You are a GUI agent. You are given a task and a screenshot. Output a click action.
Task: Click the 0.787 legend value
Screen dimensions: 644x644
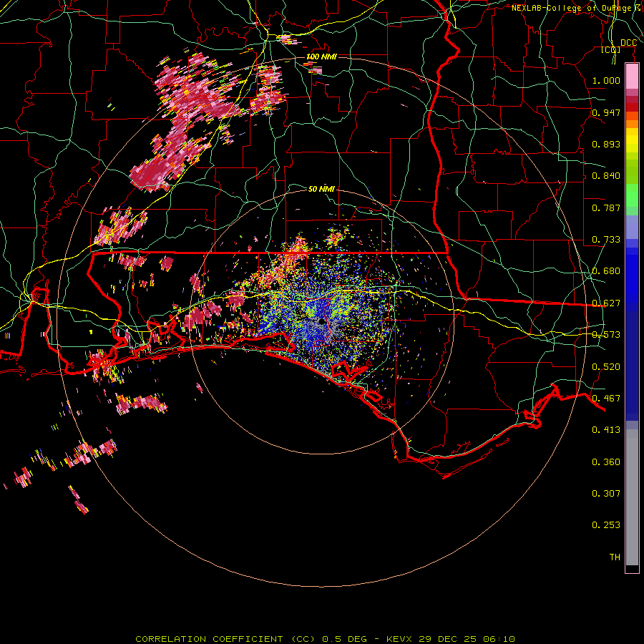[x=606, y=208]
